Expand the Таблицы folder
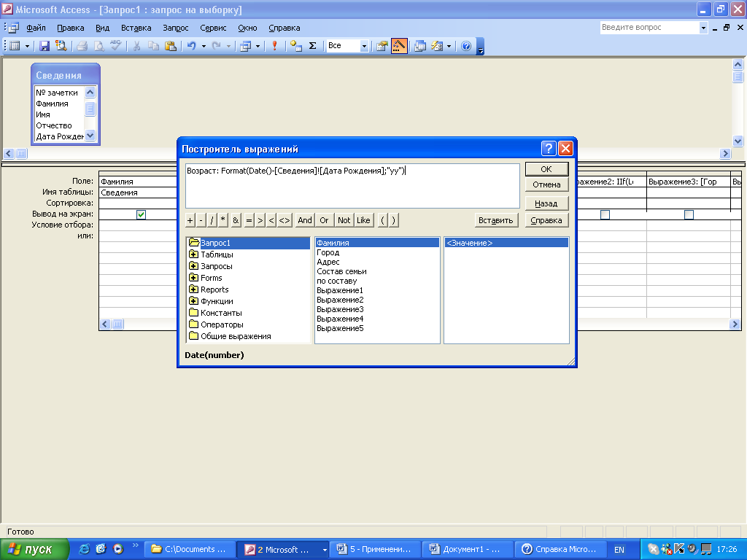The height and width of the screenshot is (560, 747). [193, 254]
